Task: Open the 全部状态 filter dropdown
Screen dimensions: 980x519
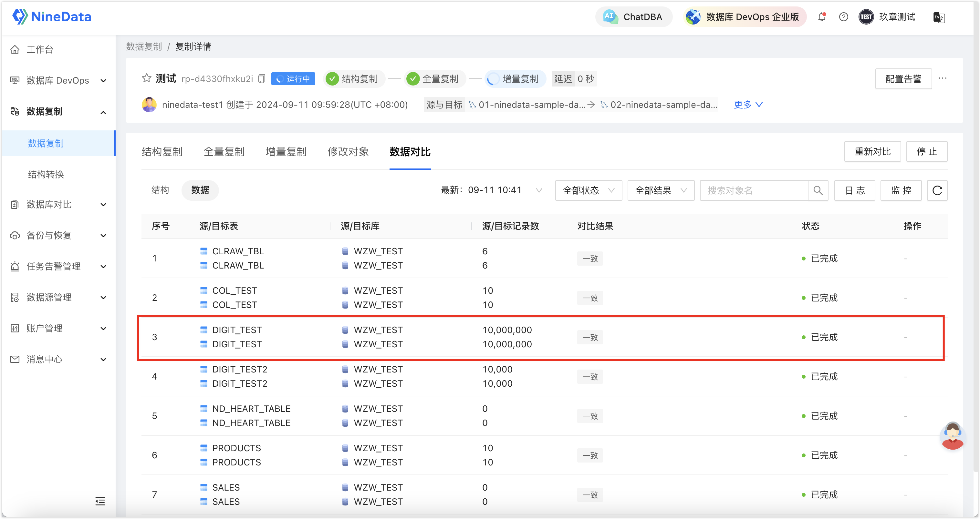Action: tap(589, 190)
